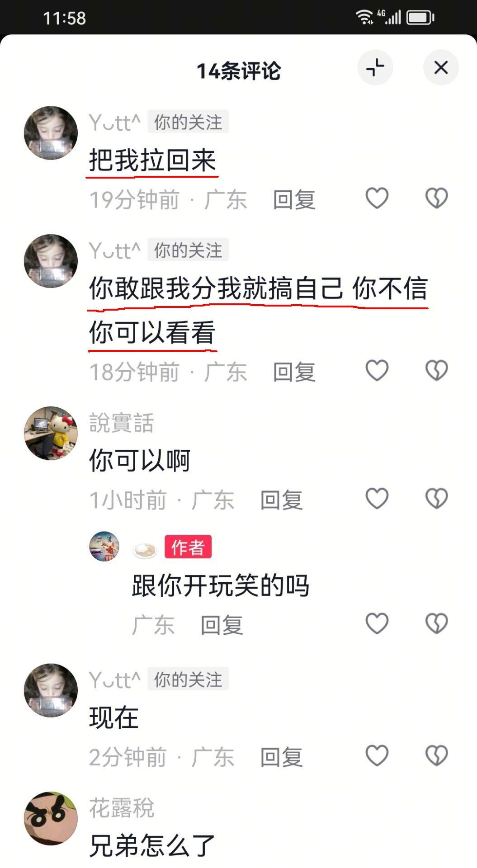Like the comment 现在

click(x=377, y=755)
